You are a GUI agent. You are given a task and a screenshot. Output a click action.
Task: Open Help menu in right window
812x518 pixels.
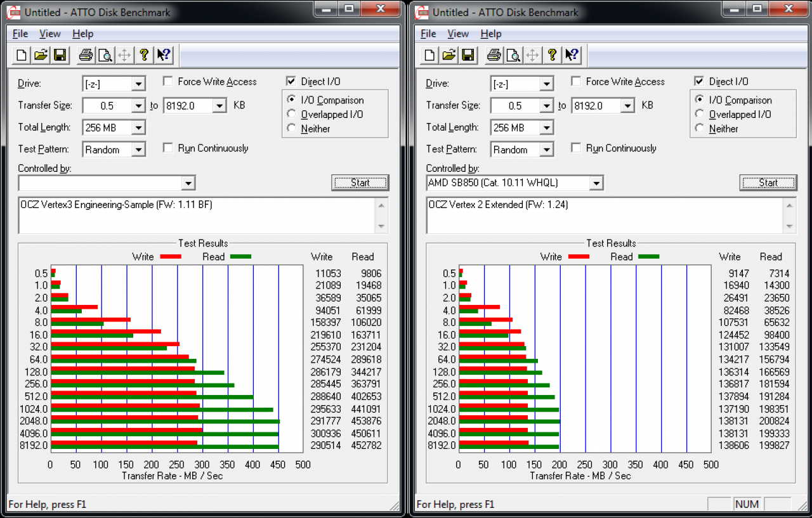[490, 34]
